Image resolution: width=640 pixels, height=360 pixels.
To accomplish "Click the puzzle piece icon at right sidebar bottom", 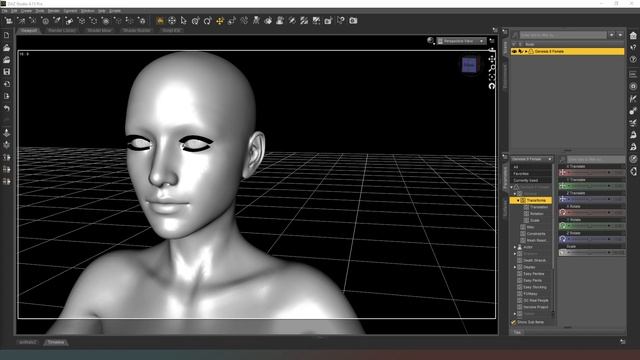I will click(x=633, y=171).
